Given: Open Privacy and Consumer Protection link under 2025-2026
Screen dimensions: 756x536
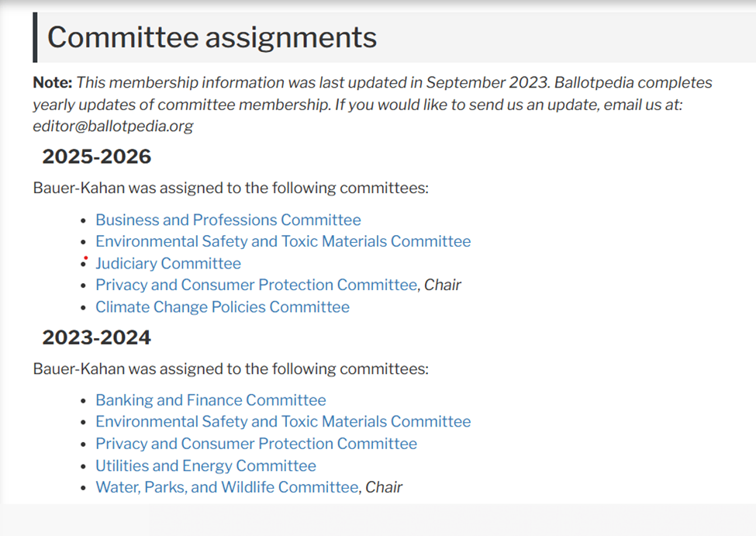Looking at the screenshot, I should coord(256,285).
